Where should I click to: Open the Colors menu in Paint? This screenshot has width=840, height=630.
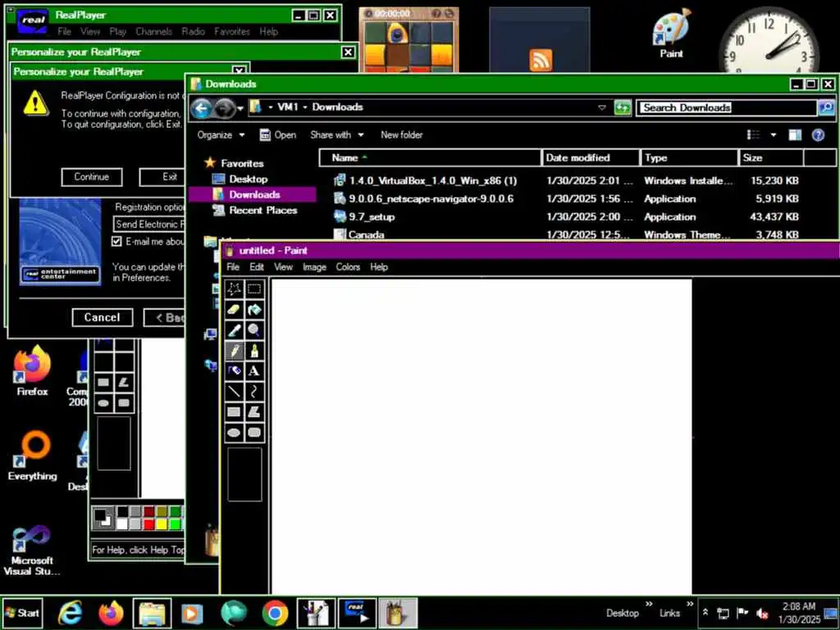[x=348, y=267]
